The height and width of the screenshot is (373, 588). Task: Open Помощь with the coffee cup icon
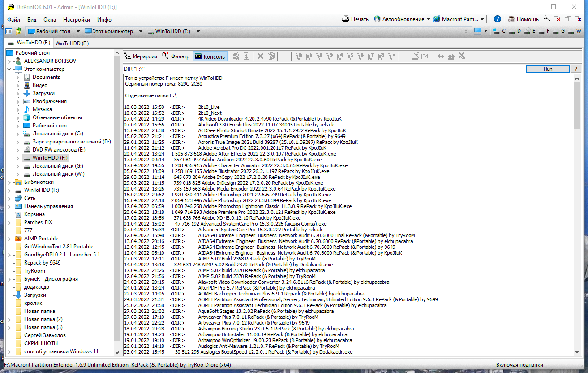click(x=523, y=19)
